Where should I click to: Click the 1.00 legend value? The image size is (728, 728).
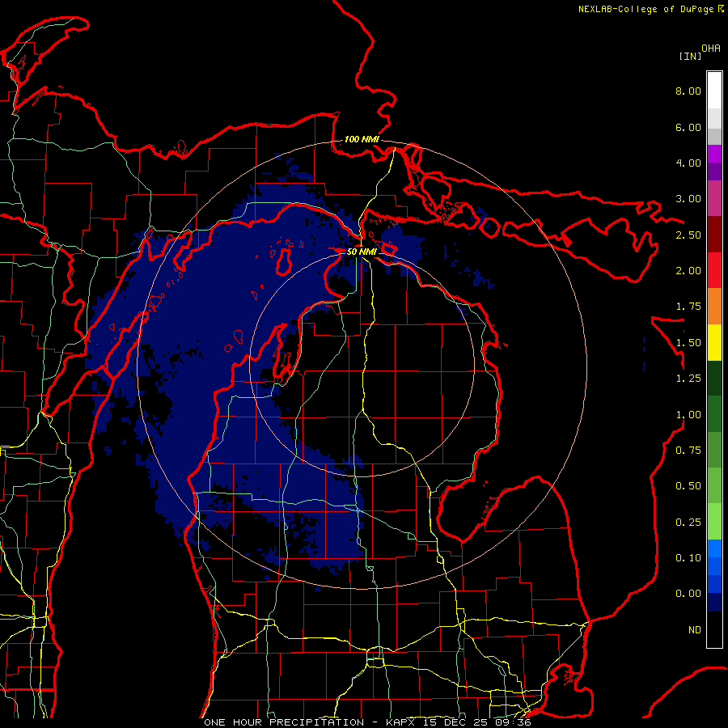(x=688, y=415)
